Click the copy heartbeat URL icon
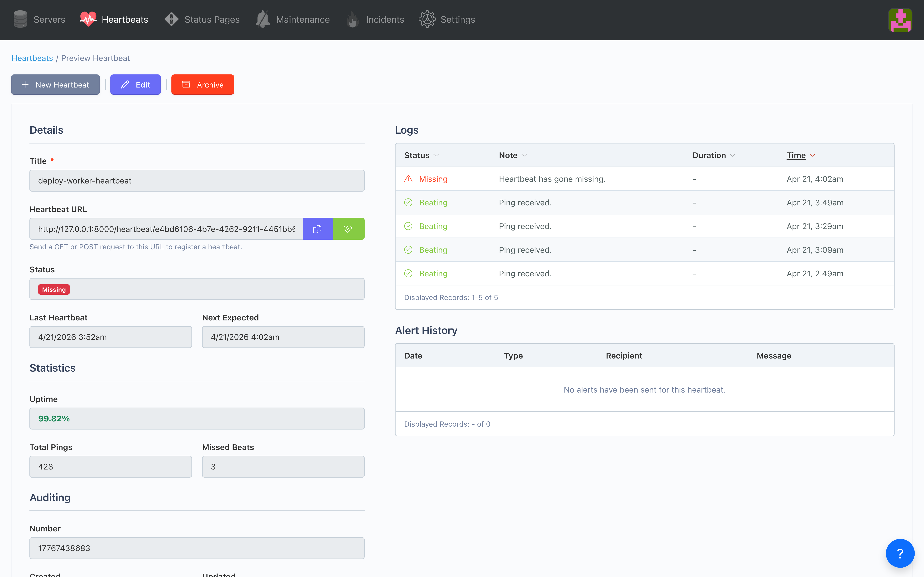The height and width of the screenshot is (577, 924). click(x=317, y=228)
